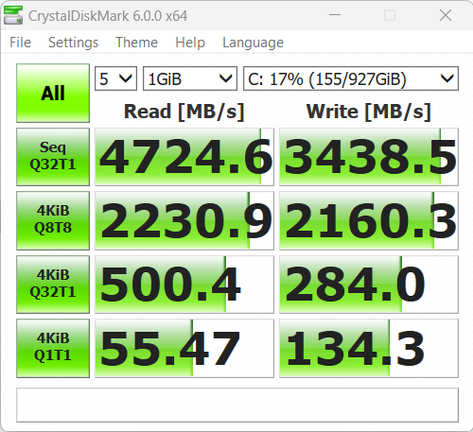The width and height of the screenshot is (473, 432).
Task: Select the 134.3 Q1T1 write result
Action: [x=369, y=348]
